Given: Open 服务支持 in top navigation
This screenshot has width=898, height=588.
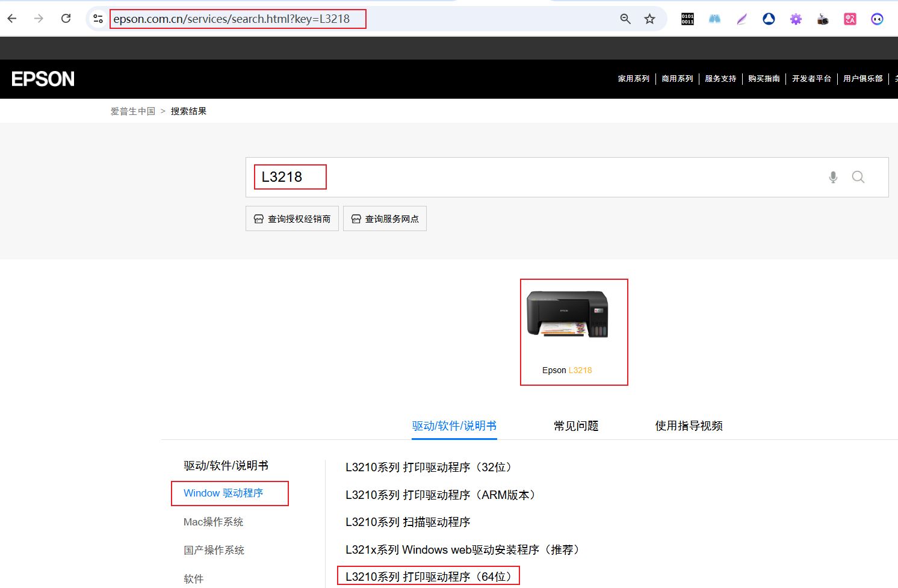Looking at the screenshot, I should (x=720, y=79).
